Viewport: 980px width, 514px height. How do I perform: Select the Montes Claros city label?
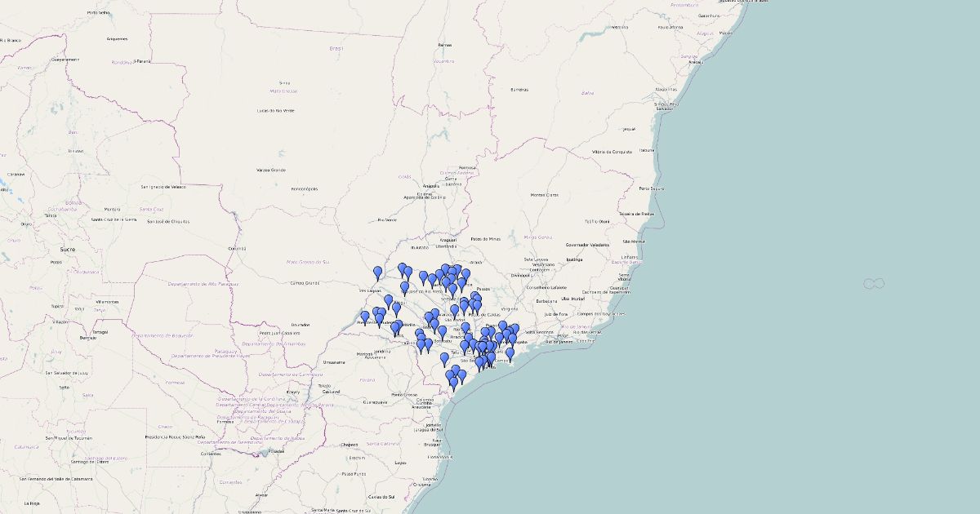coord(545,195)
